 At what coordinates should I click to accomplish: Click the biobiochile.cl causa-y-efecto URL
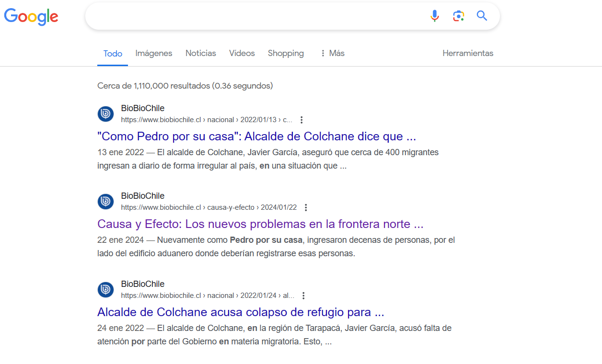209,207
